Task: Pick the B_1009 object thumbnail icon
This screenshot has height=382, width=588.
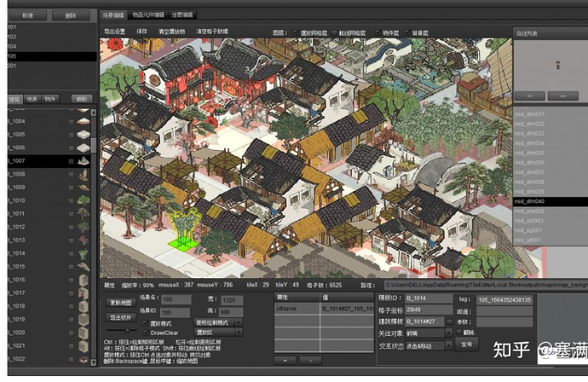Action: pyautogui.click(x=84, y=188)
